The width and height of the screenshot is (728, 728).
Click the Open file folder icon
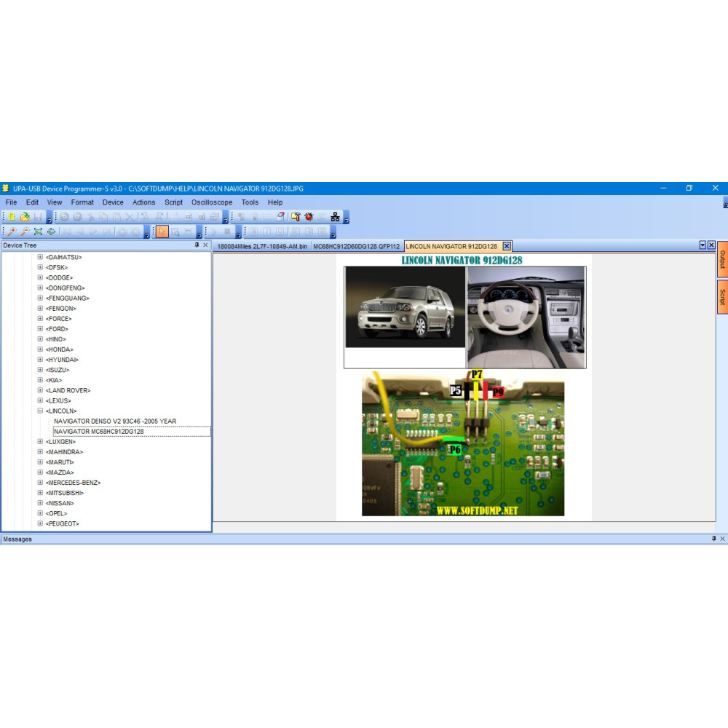point(25,217)
